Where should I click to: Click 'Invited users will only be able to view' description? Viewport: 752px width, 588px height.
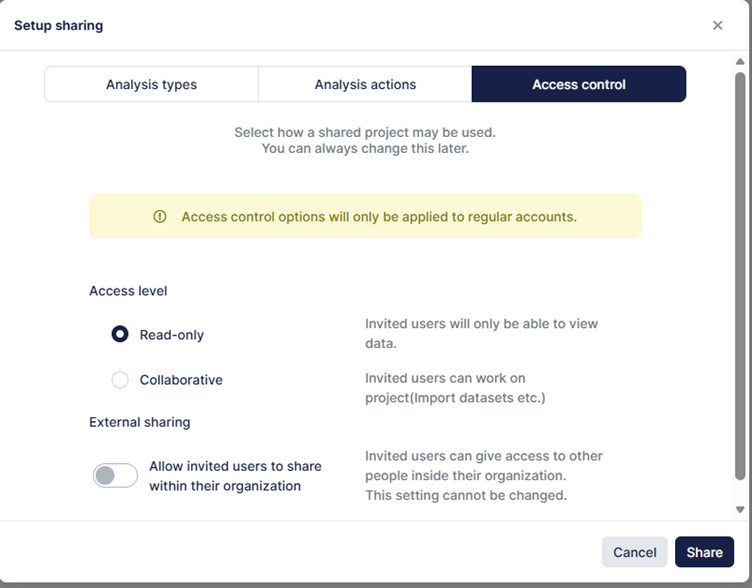(482, 333)
